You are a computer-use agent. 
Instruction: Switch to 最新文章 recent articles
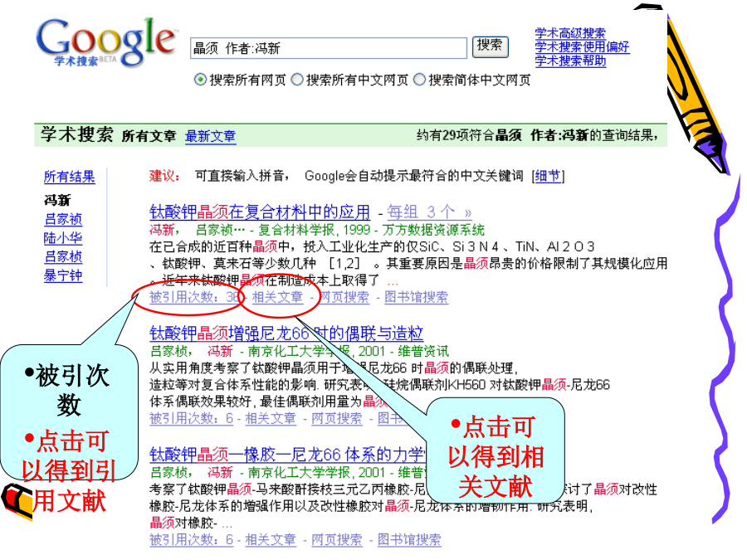pyautogui.click(x=211, y=136)
